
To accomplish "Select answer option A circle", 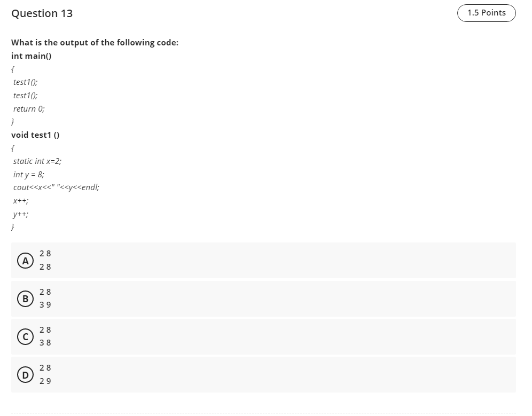I will [25, 260].
